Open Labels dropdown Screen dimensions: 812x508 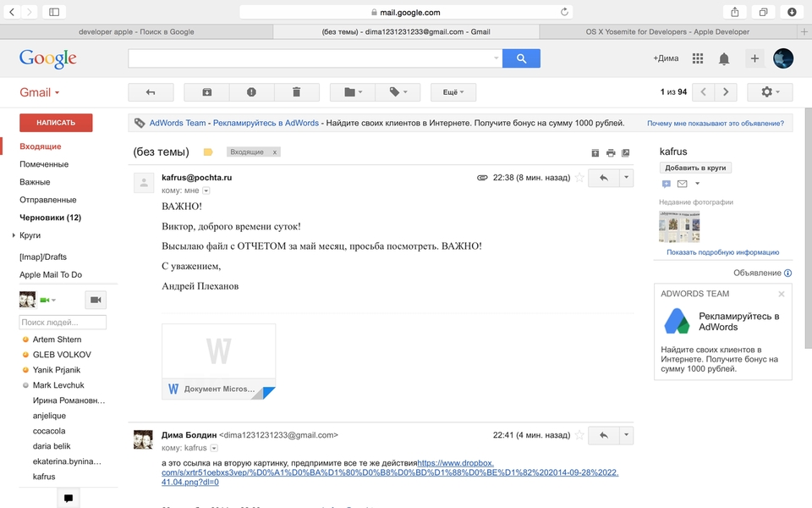[x=398, y=92]
